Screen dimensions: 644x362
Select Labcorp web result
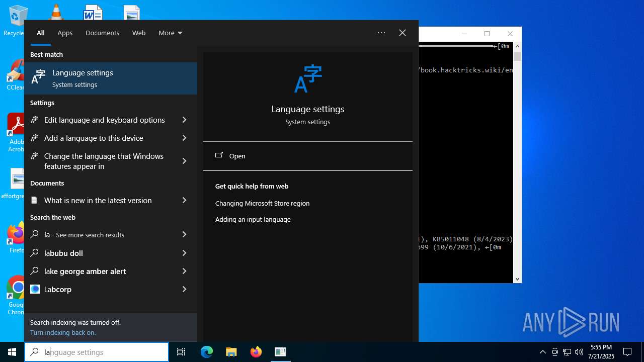coord(58,289)
